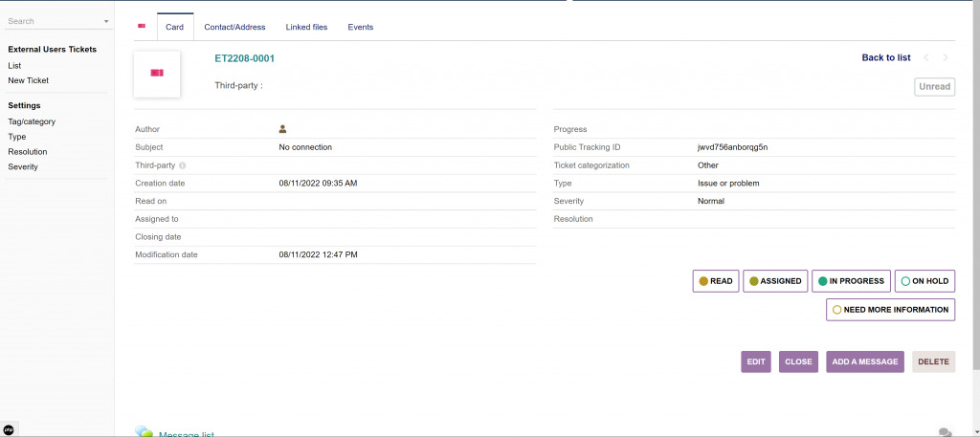Switch to the Card tab
Viewport: 980px width, 437px height.
coord(175,27)
